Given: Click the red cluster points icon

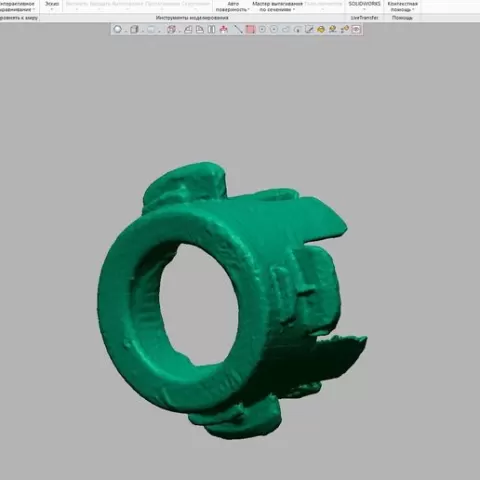Looking at the screenshot, I should click(224, 29).
